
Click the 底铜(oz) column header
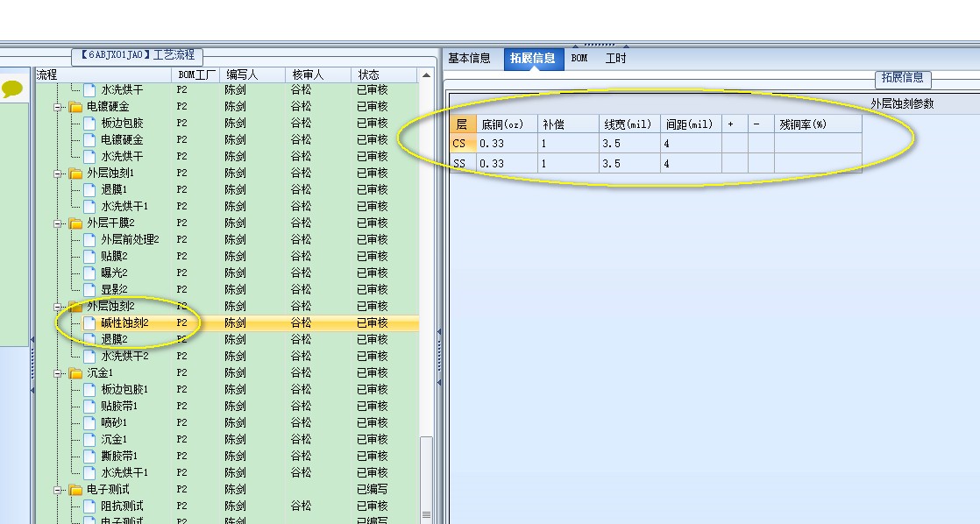[x=507, y=124]
